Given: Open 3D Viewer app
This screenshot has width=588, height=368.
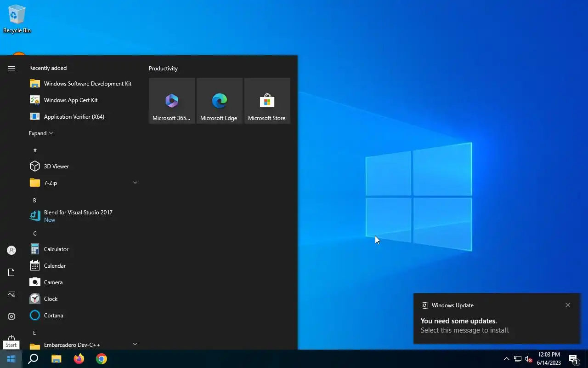Looking at the screenshot, I should coord(83,167).
